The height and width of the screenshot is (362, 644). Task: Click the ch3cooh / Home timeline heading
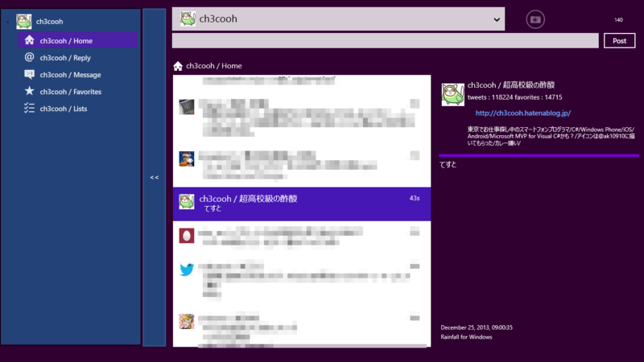[x=213, y=66]
